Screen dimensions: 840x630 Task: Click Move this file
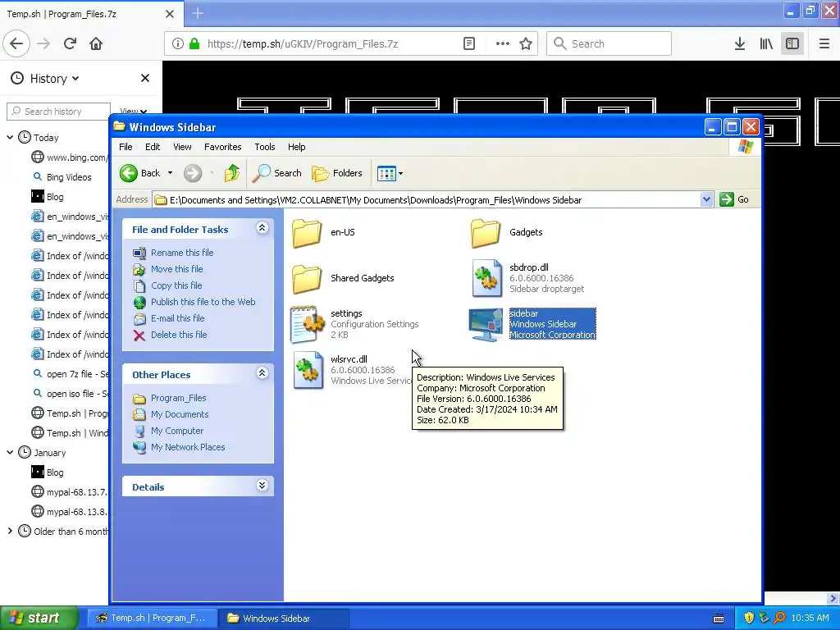(177, 269)
